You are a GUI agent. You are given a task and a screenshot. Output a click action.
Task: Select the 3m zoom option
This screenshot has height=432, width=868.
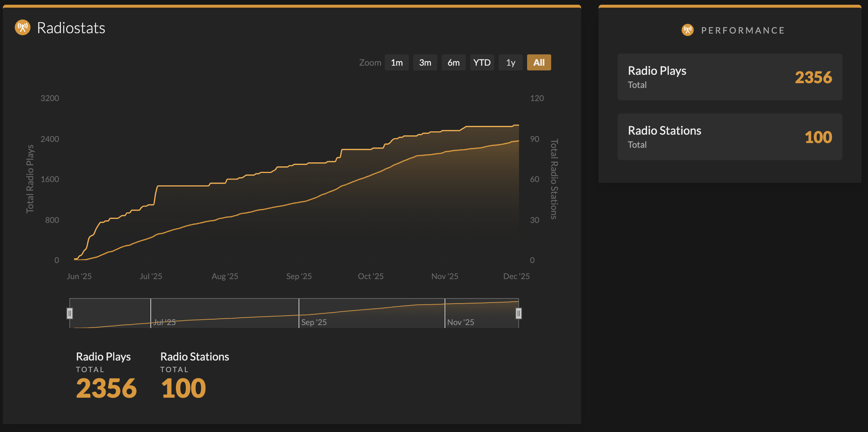point(425,62)
